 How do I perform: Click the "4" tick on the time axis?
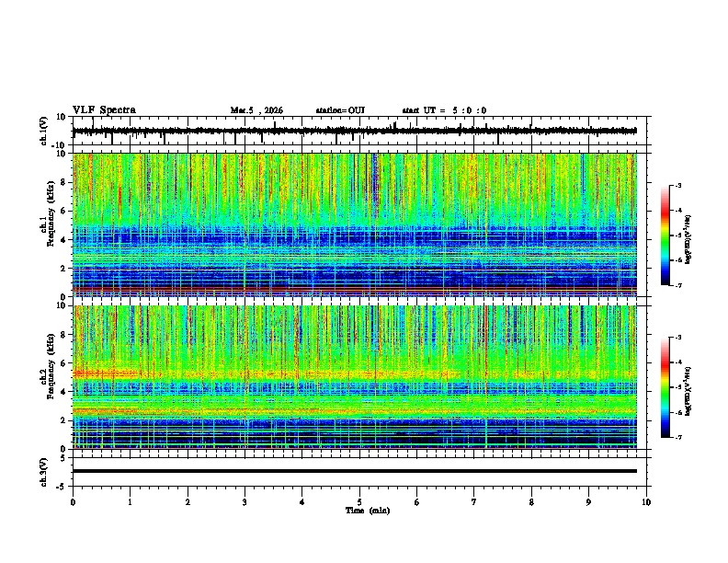[302, 502]
